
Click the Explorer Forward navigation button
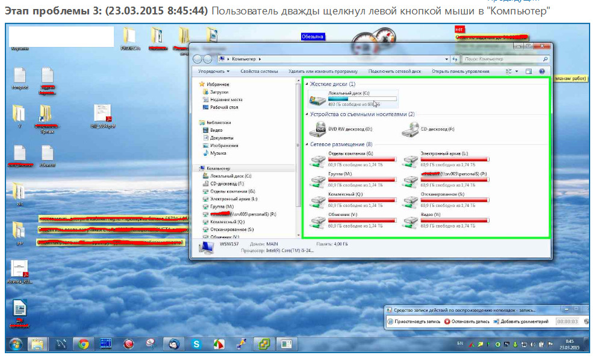click(x=208, y=59)
